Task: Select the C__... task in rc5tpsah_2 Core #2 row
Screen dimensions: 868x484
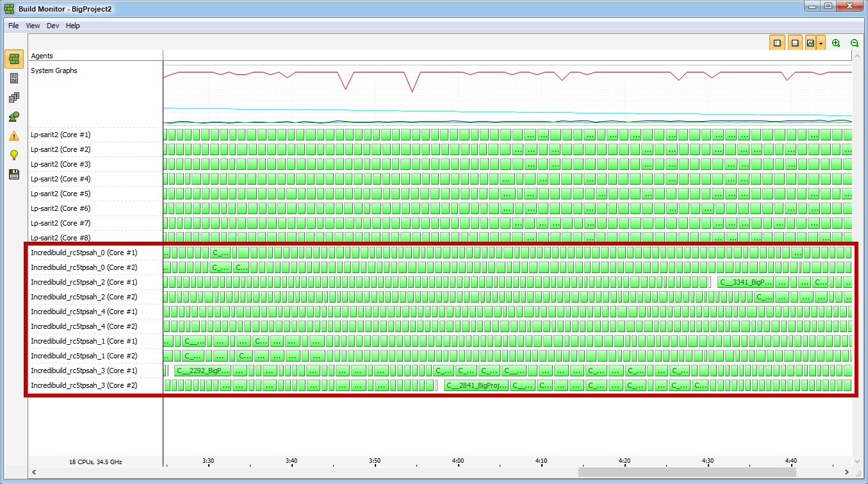Action: click(764, 297)
